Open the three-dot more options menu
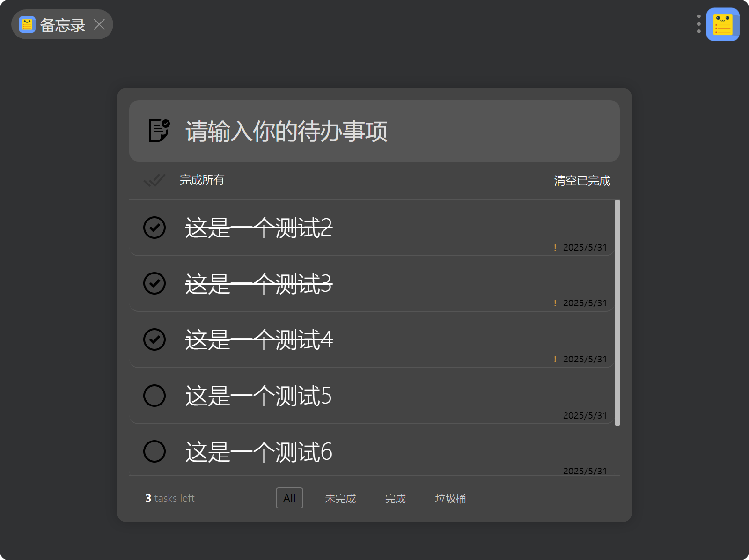 698,24
